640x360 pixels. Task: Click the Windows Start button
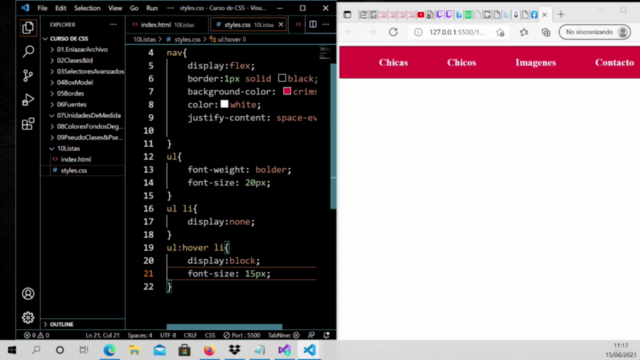[x=12, y=350]
